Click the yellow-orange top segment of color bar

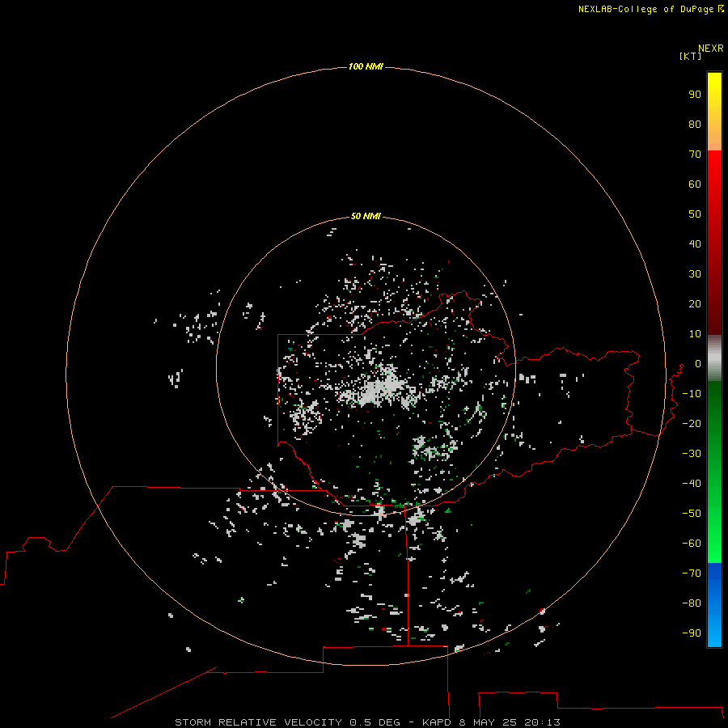coord(714,112)
